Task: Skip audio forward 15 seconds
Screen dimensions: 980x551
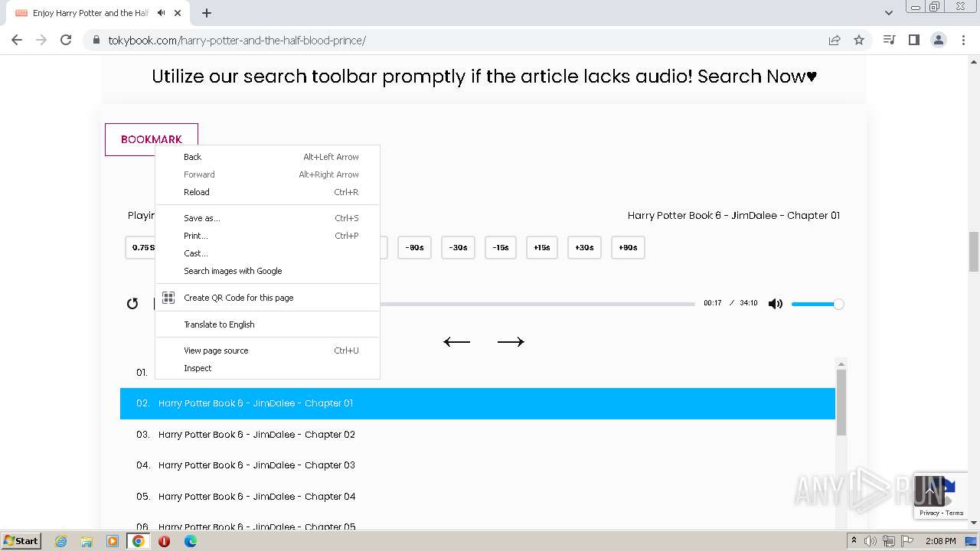Action: click(x=542, y=247)
